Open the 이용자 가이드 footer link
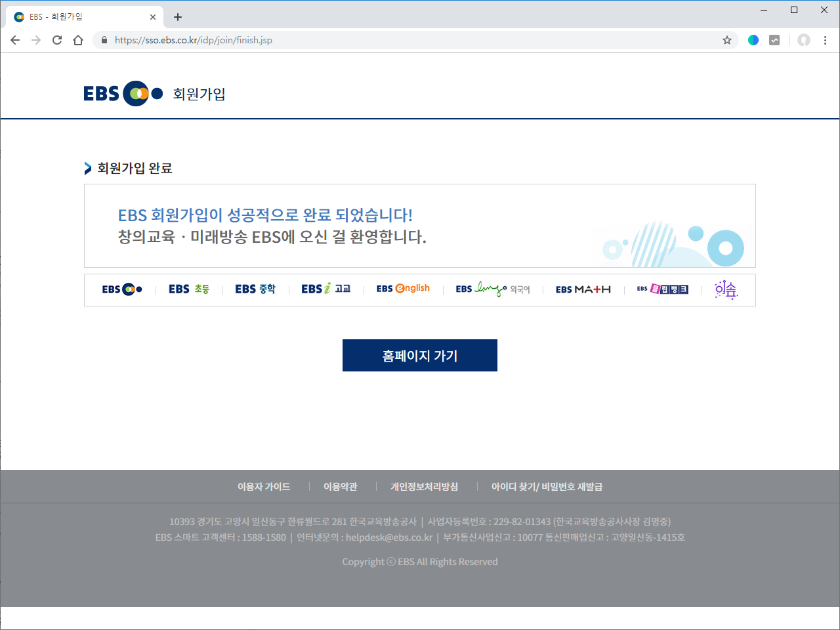Screen dimensions: 840x630 264,487
